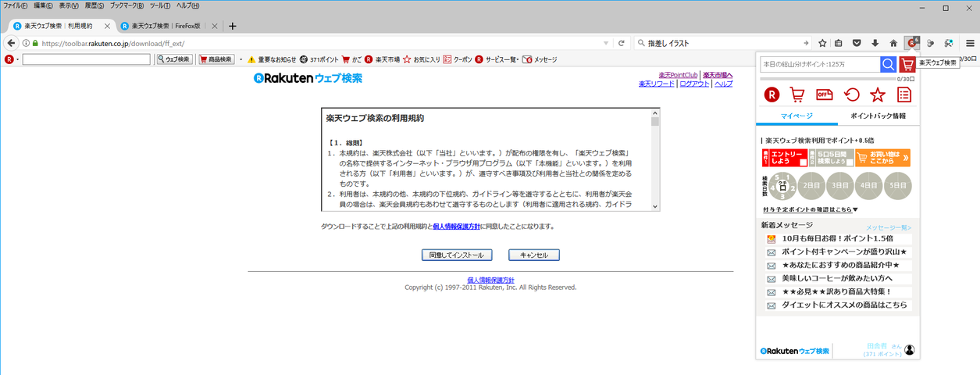980x375 pixels.
Task: Expand the R logo dropdown arrow in toolbar
Action: 16,59
